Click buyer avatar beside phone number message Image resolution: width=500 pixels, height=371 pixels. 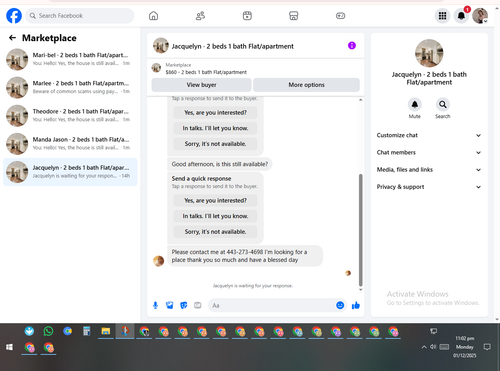pos(158,261)
